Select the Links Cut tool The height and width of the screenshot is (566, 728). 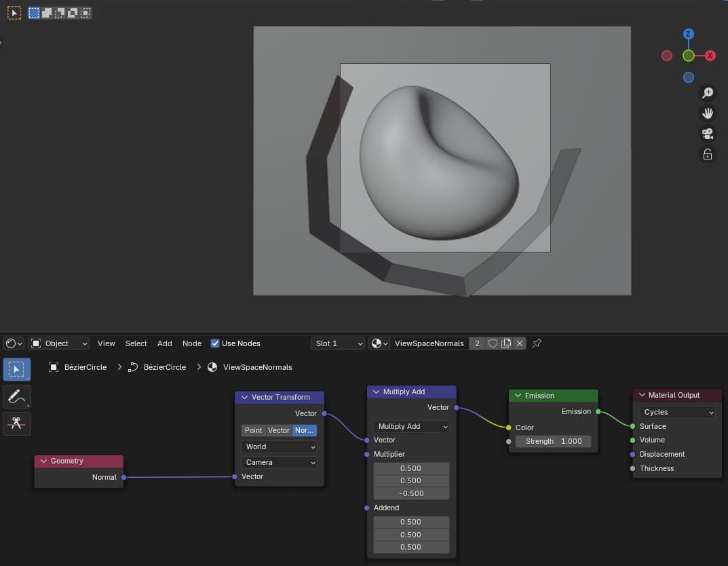(x=17, y=423)
